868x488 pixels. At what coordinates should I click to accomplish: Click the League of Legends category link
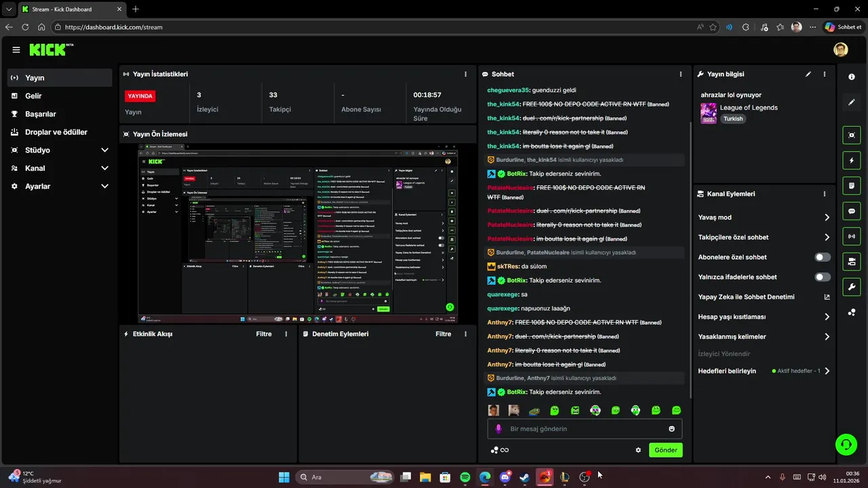(x=749, y=108)
